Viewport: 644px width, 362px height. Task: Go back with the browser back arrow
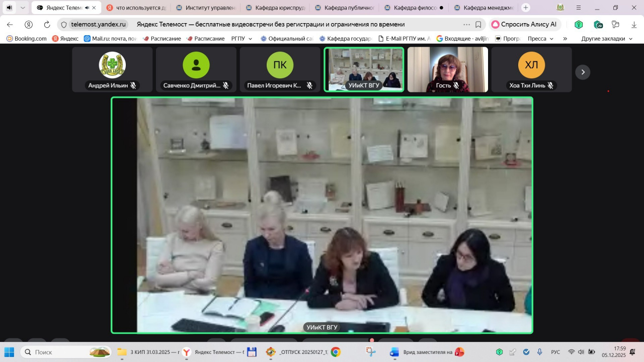pos(10,25)
